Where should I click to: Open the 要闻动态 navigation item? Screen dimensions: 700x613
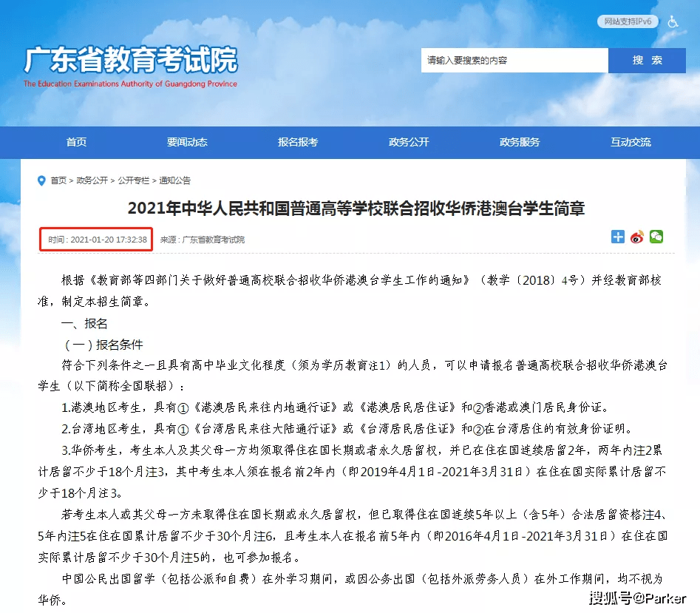(187, 142)
